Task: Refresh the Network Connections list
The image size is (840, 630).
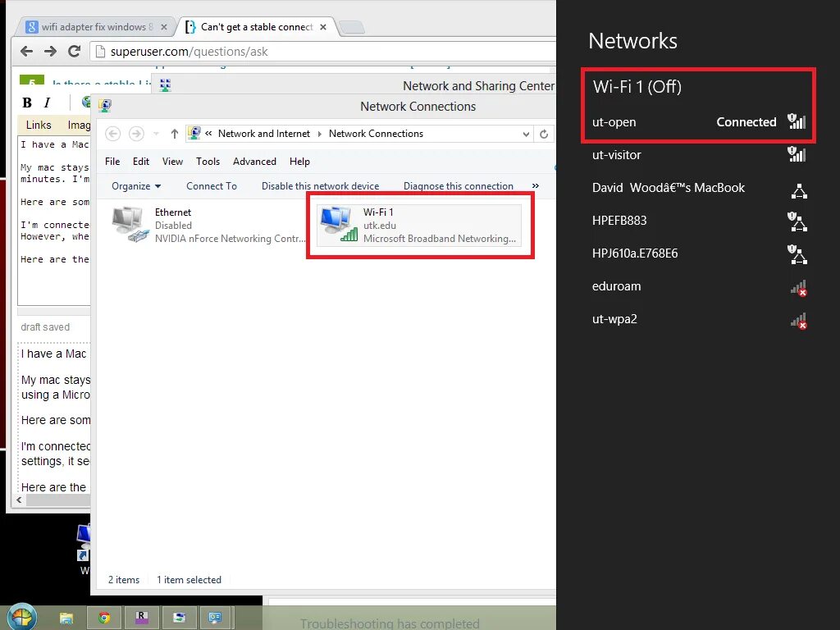Action: (544, 134)
